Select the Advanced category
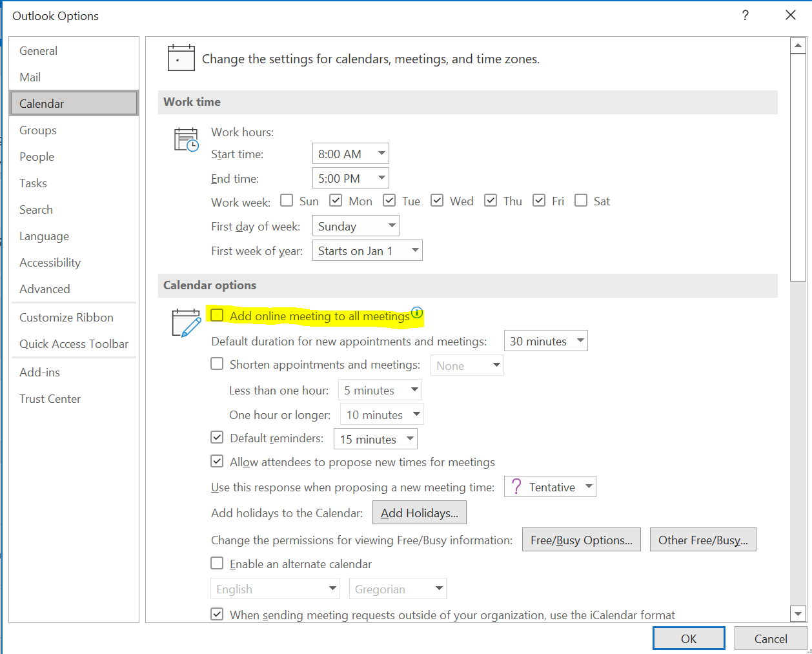Viewport: 812px width, 654px height. point(74,289)
